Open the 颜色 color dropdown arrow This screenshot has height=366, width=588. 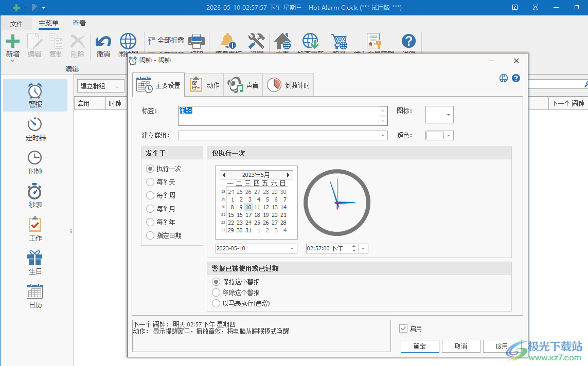click(449, 135)
